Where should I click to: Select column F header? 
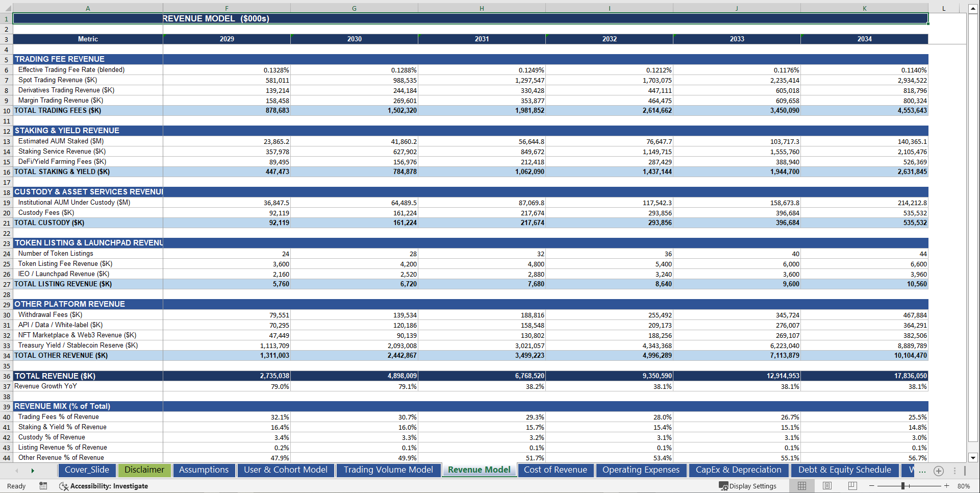(x=227, y=8)
